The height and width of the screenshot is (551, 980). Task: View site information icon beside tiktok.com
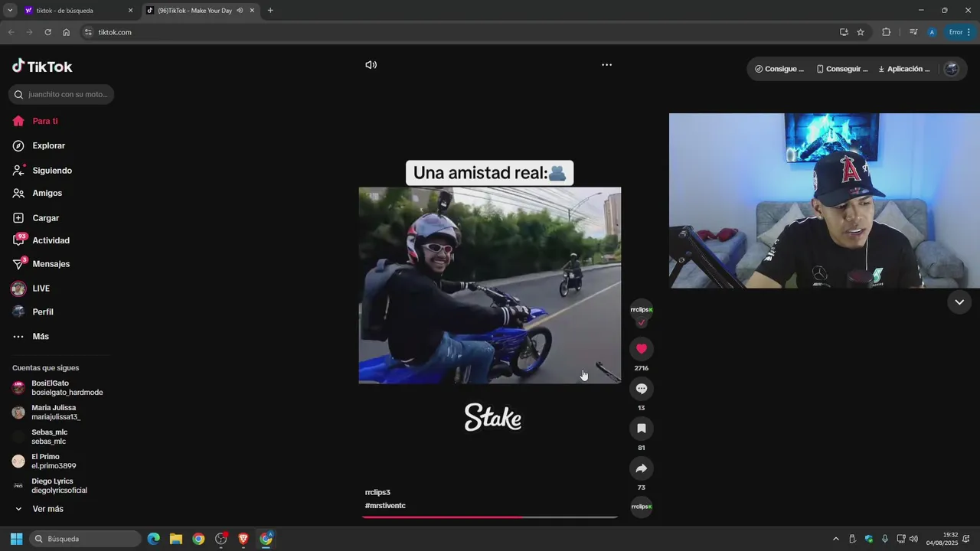click(x=88, y=32)
